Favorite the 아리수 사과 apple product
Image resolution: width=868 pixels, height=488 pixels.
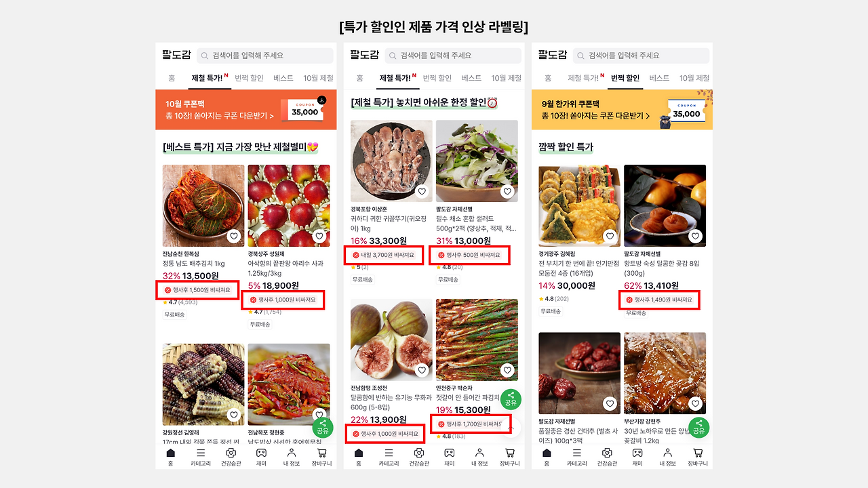[x=319, y=237]
